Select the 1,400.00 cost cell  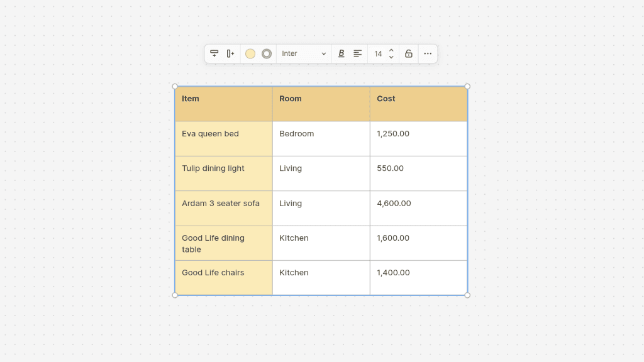tap(418, 278)
